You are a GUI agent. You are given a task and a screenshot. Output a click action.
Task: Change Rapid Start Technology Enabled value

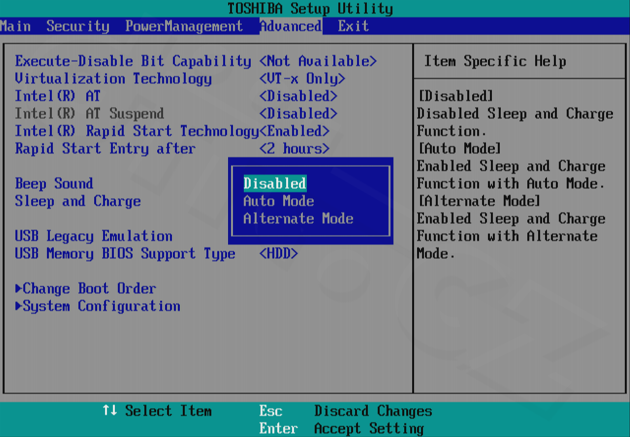click(295, 131)
